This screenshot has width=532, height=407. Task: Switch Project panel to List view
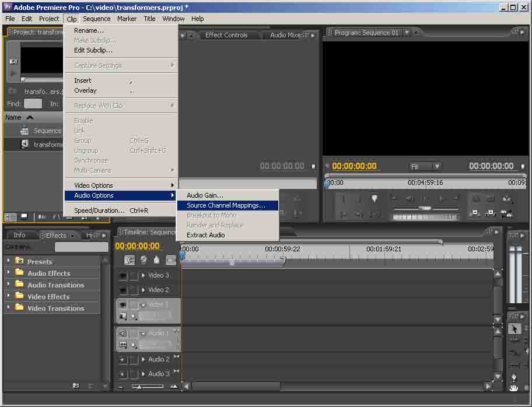10,217
